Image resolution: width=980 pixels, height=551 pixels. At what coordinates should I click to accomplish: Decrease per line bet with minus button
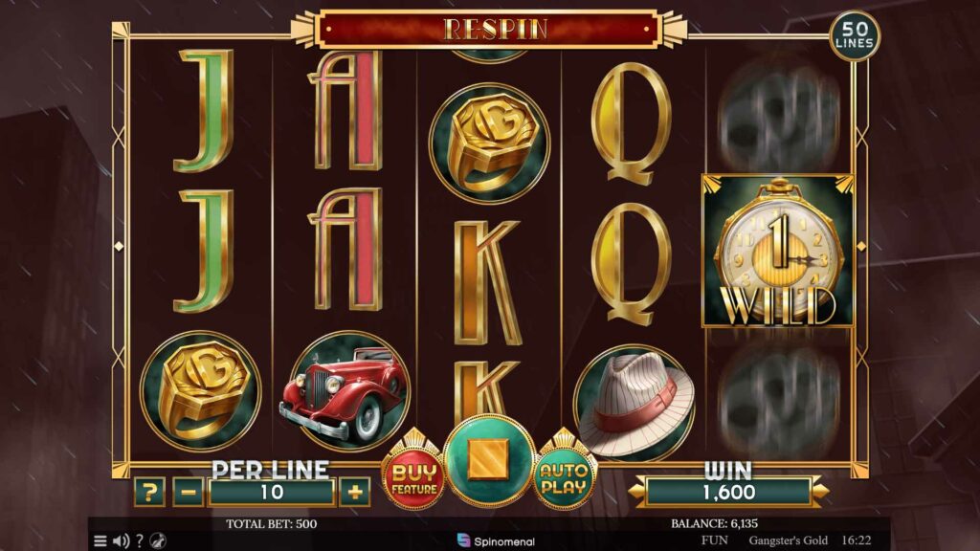point(189,493)
